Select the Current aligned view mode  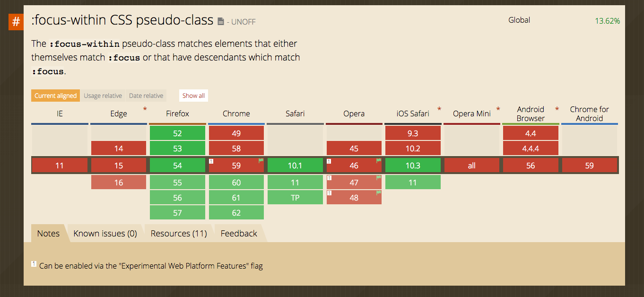55,96
